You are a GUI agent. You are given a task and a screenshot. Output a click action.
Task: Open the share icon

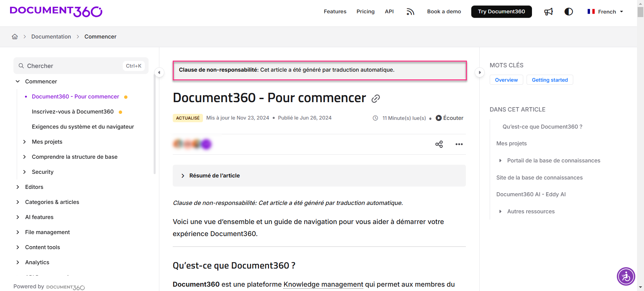pos(439,144)
